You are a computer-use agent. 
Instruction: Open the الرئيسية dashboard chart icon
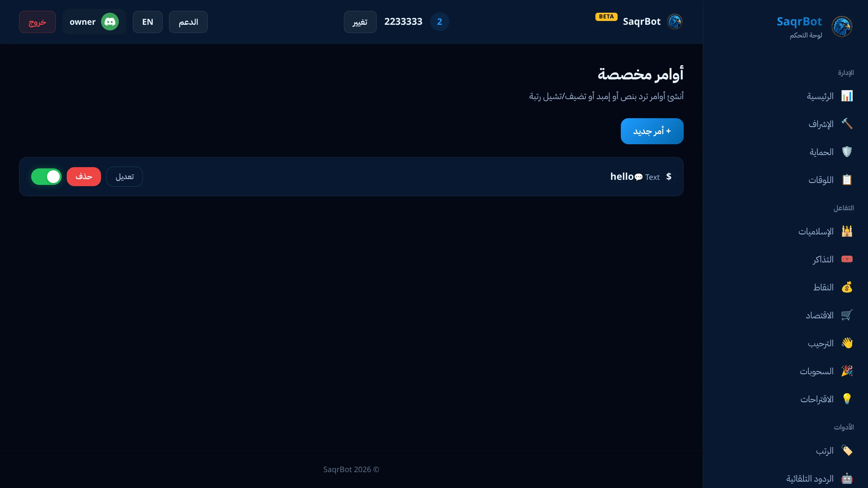point(847,96)
